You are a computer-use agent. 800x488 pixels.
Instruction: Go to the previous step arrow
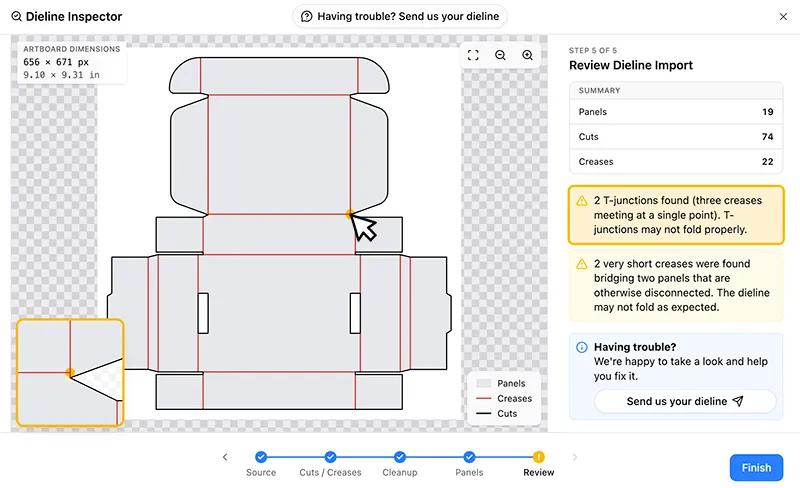tap(225, 457)
